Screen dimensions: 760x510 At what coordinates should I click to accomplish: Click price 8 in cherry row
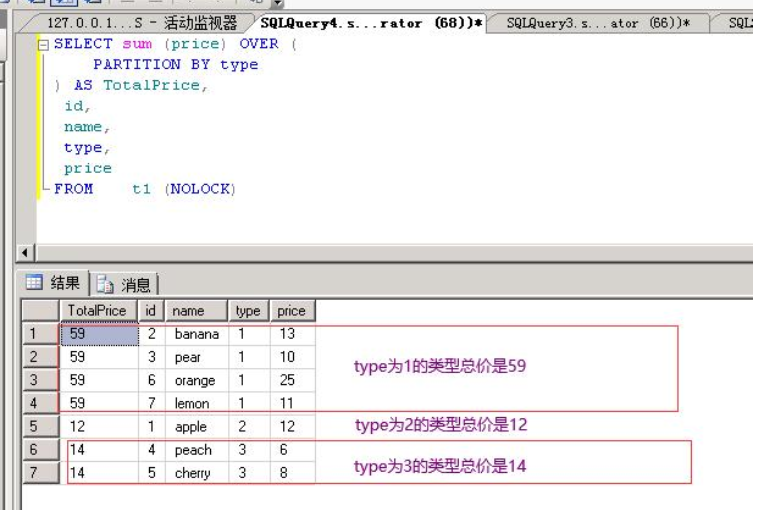[292, 473]
